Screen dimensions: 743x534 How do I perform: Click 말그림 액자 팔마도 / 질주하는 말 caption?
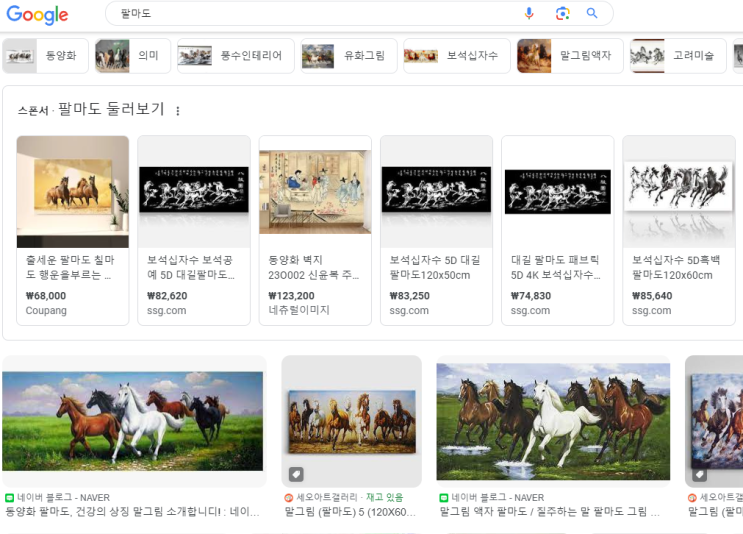coord(549,512)
